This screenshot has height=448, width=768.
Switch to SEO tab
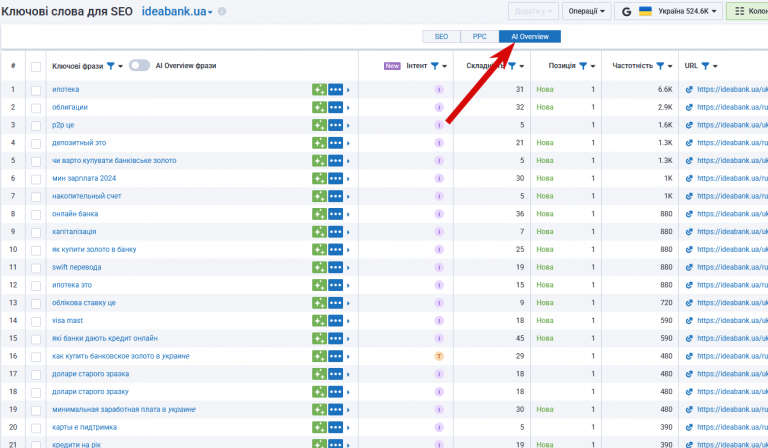[x=441, y=37]
